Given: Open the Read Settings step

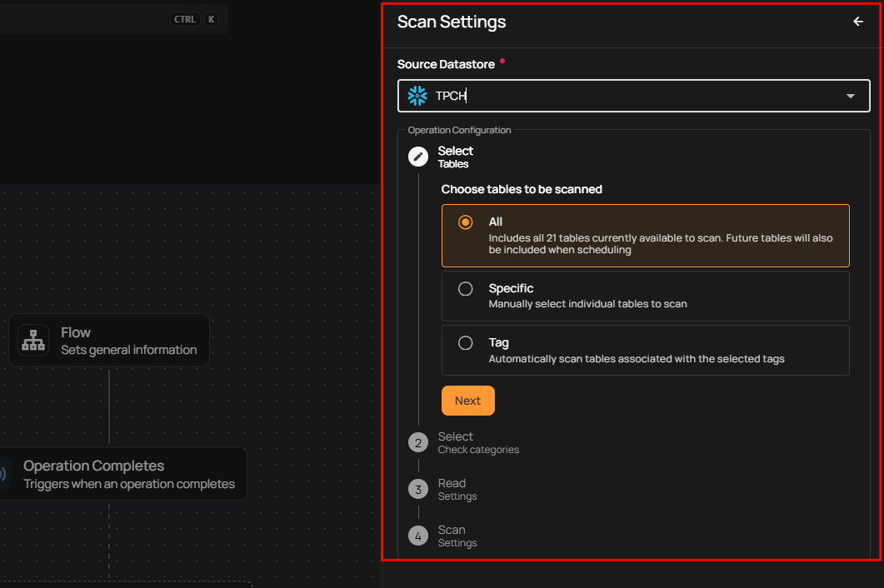Looking at the screenshot, I should [x=457, y=490].
